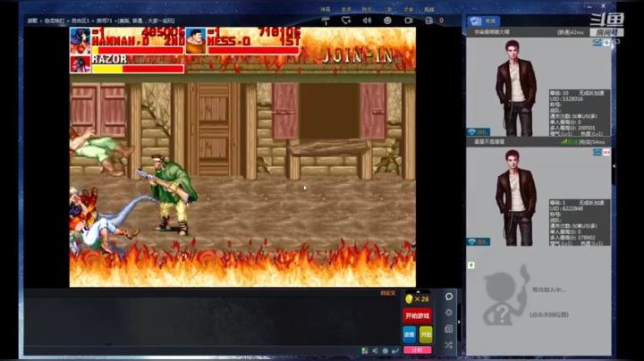Screen dimensions: 644x361
Task: Open the settings gear icon in side strip
Action: pos(449,313)
